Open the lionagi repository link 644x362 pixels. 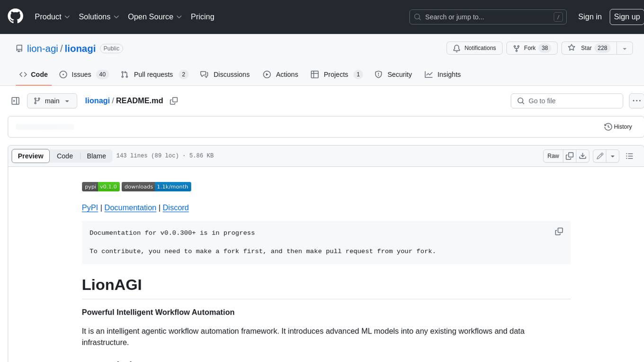coord(80,48)
